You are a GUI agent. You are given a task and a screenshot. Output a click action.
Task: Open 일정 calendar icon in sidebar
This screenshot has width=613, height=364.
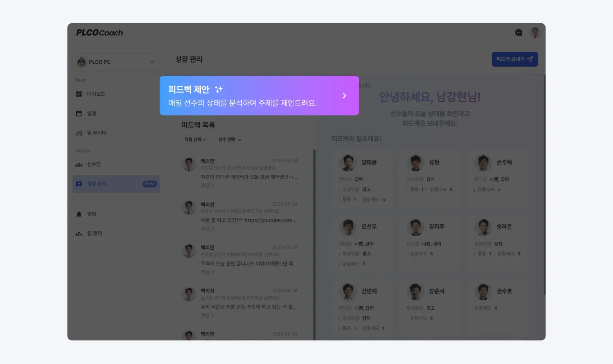pyautogui.click(x=79, y=113)
